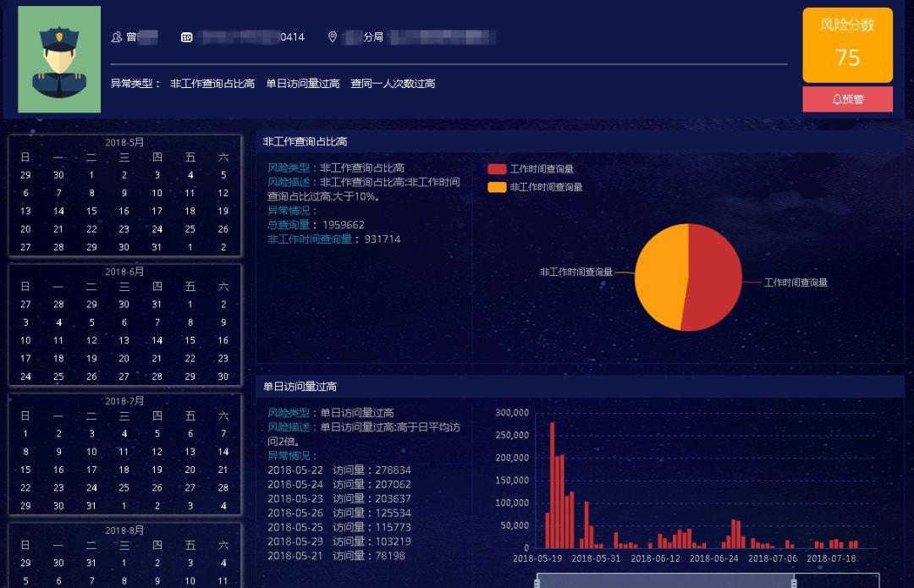Screen dimensions: 914x588
Task: Click the 单日访问量过高 panel title bar
Action: tap(580, 387)
